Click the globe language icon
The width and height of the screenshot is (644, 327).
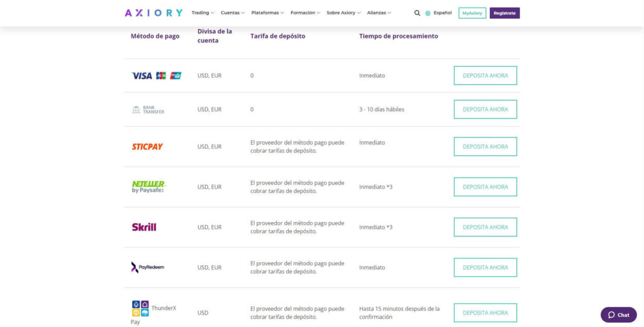click(428, 13)
